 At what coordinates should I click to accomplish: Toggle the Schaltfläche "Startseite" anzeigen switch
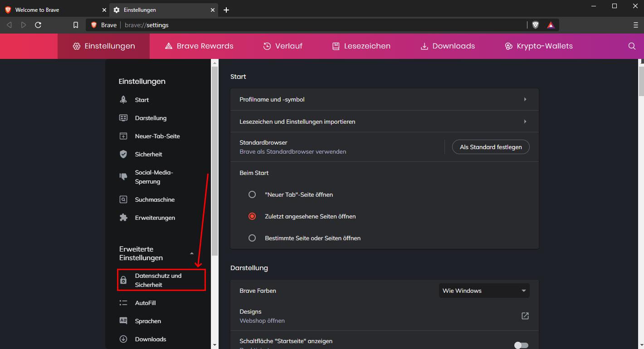click(521, 345)
